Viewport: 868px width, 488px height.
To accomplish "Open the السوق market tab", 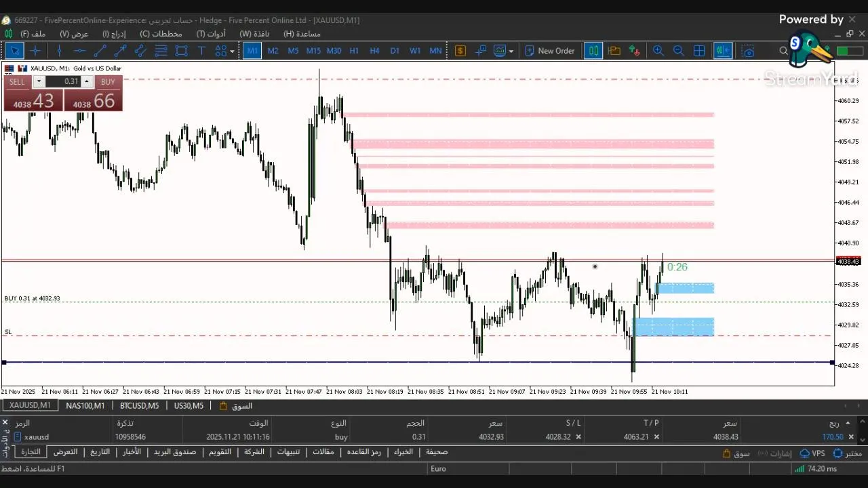I will click(x=236, y=406).
